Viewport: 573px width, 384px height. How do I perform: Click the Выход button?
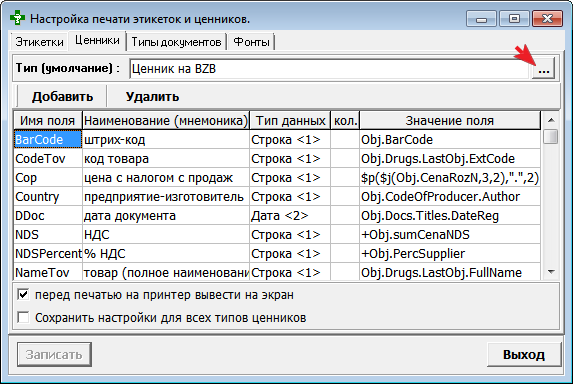(x=524, y=354)
